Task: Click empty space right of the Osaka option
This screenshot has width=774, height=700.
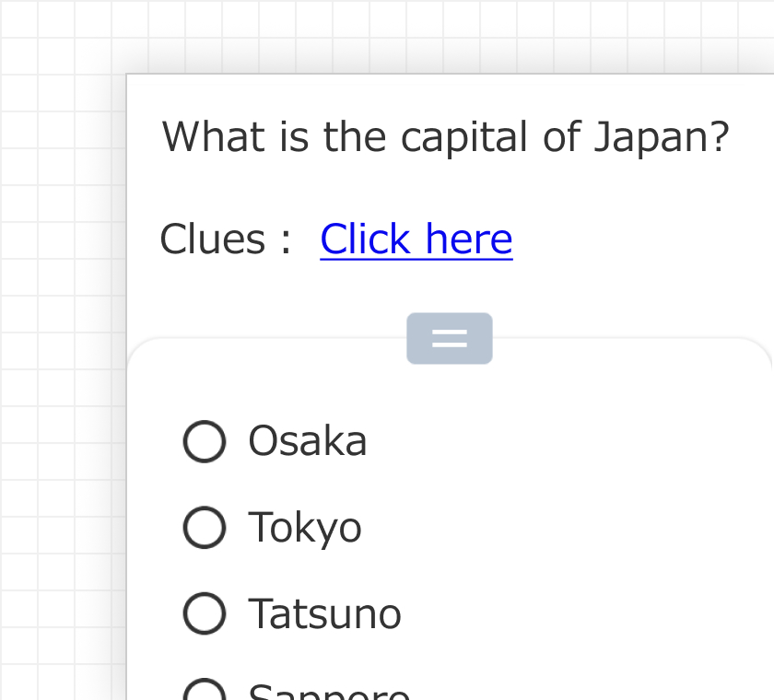Action: tap(571, 441)
